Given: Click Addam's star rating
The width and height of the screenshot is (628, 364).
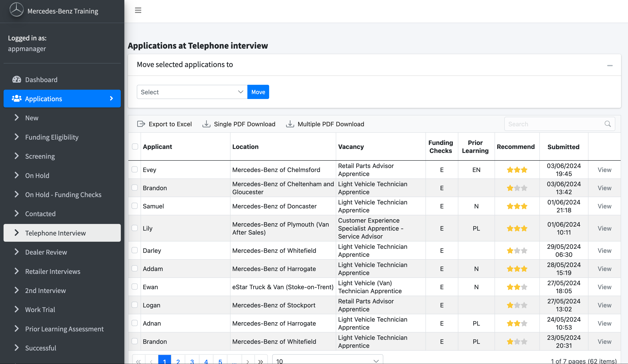Looking at the screenshot, I should pyautogui.click(x=517, y=269).
